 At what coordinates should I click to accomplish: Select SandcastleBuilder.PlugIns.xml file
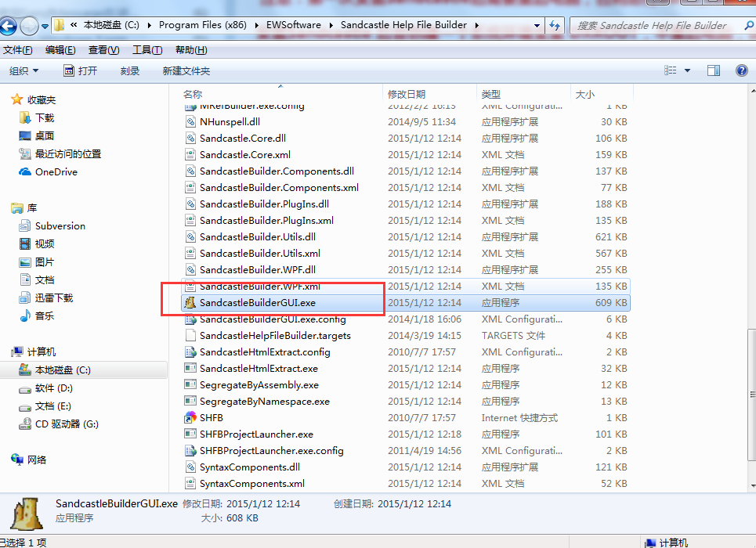click(x=406, y=220)
